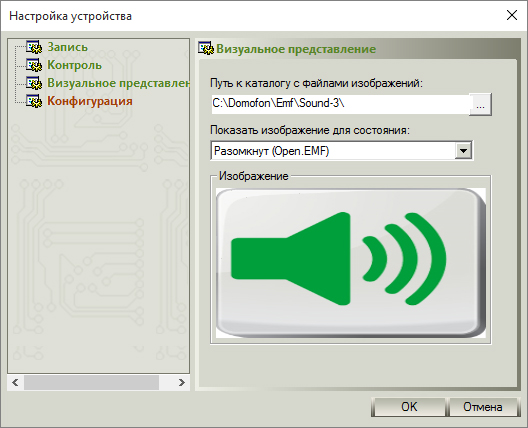Select the Запись section
Image resolution: width=528 pixels, height=428 pixels.
(67, 47)
